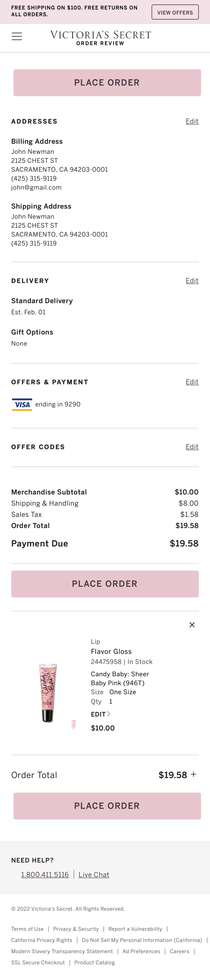Open the Product Catalog link
This screenshot has height=980, width=210.
pos(94,962)
